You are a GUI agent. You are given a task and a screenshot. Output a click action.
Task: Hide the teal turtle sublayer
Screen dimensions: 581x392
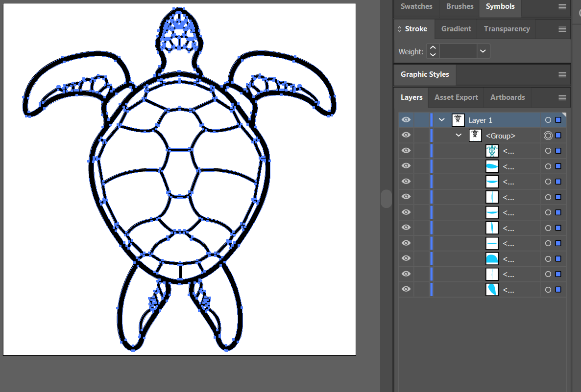point(406,151)
